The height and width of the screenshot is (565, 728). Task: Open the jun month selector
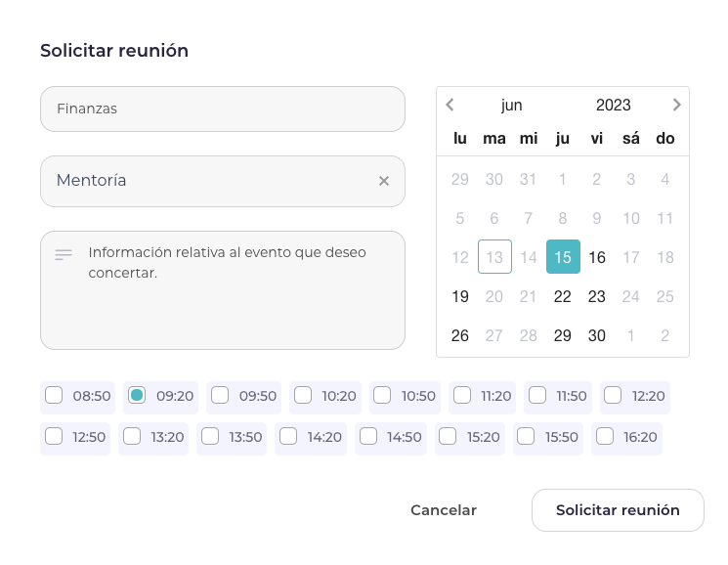pos(512,105)
